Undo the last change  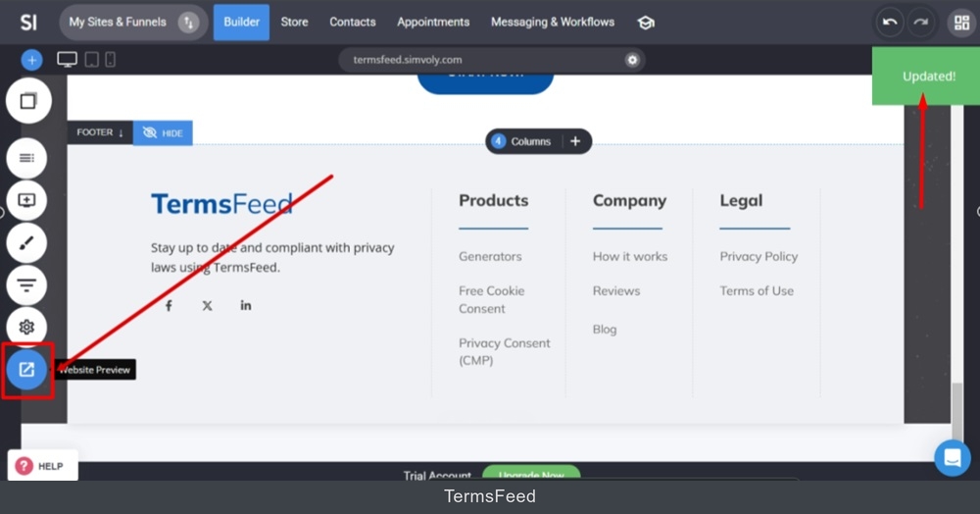pyautogui.click(x=890, y=23)
